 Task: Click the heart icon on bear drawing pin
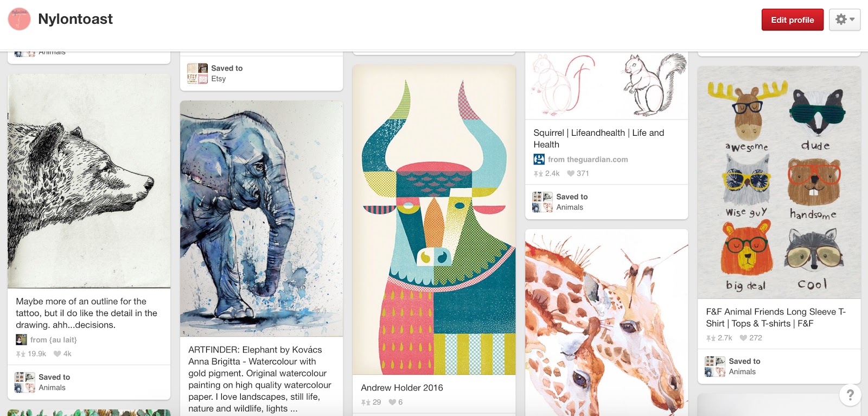click(x=57, y=354)
